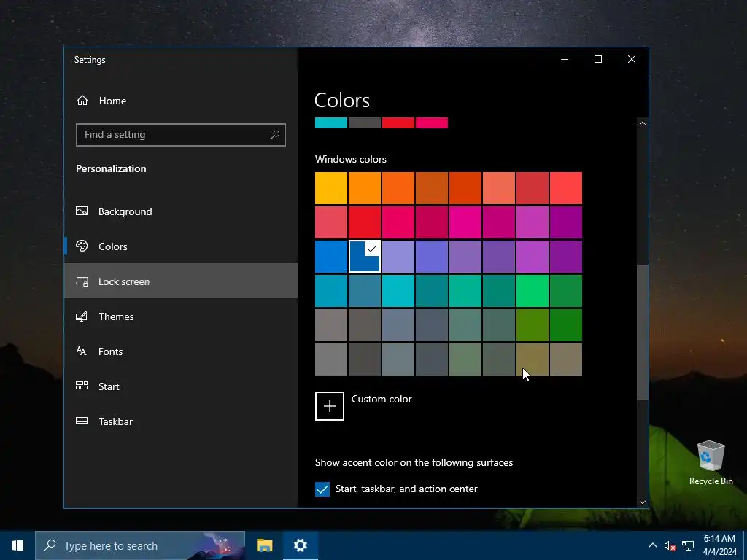The height and width of the screenshot is (560, 747).
Task: Pick the red recent color swatch
Action: pyautogui.click(x=398, y=122)
